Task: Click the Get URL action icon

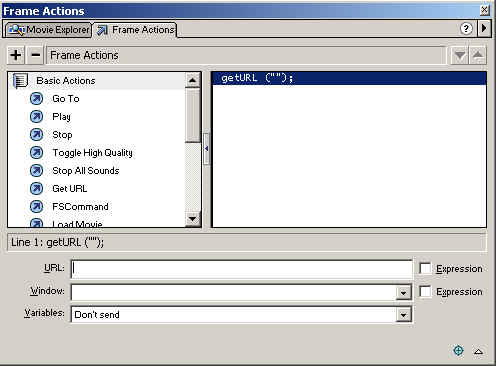Action: pos(36,189)
